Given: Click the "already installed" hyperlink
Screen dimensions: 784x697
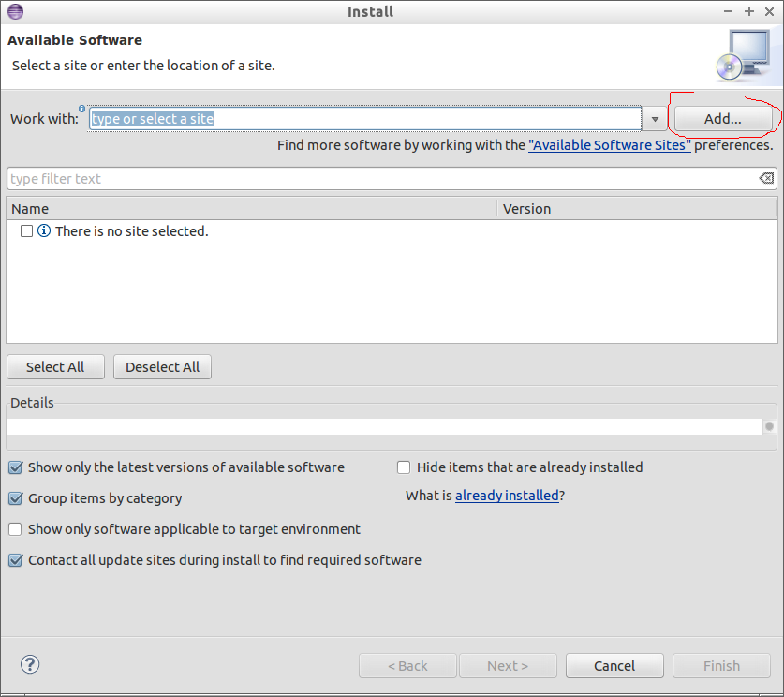Looking at the screenshot, I should coord(507,495).
